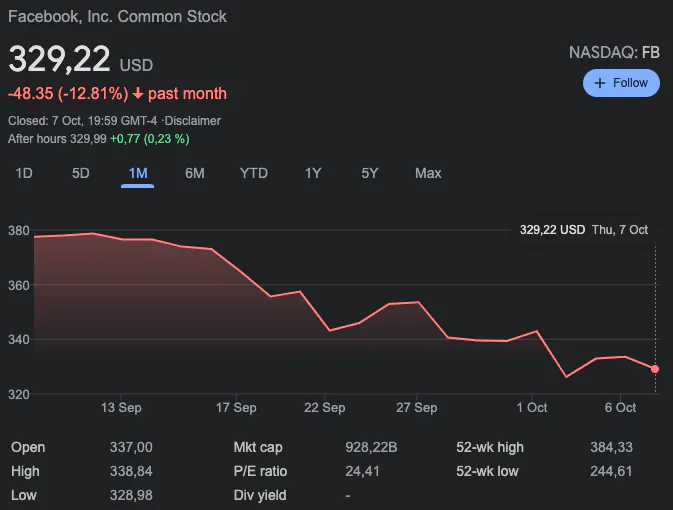Click the 6 Oct axis label
The image size is (673, 510).
coord(620,407)
